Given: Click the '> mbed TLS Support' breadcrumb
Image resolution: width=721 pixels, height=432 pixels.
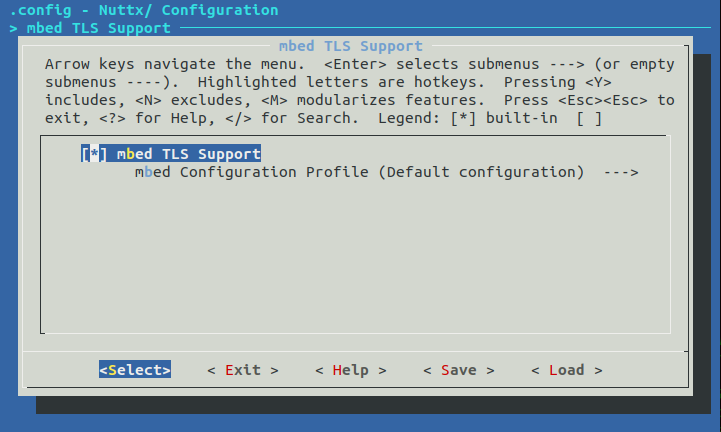Looking at the screenshot, I should tap(90, 28).
